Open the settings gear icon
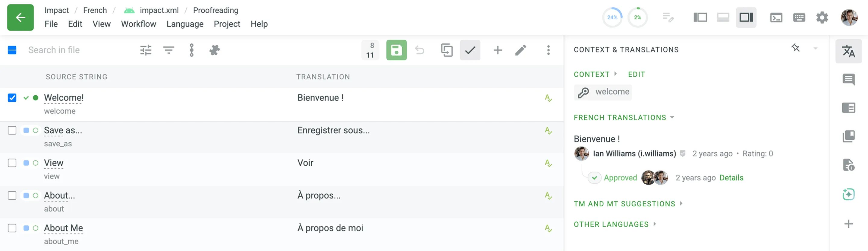Screen dimensions: 868x251 click(822, 17)
